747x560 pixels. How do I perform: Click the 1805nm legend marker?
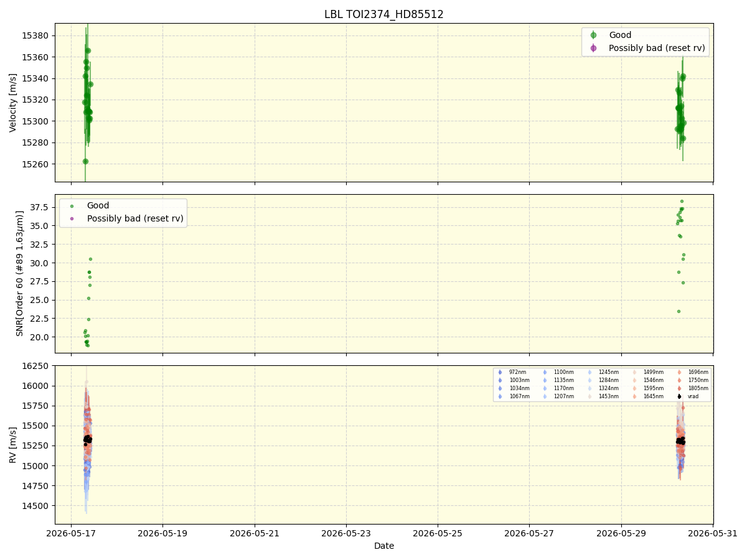pos(679,388)
